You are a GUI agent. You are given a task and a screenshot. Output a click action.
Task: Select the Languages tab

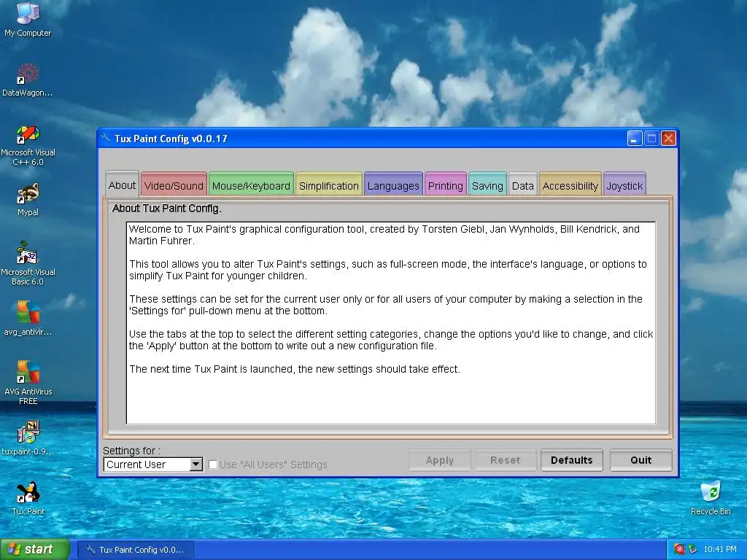(393, 185)
